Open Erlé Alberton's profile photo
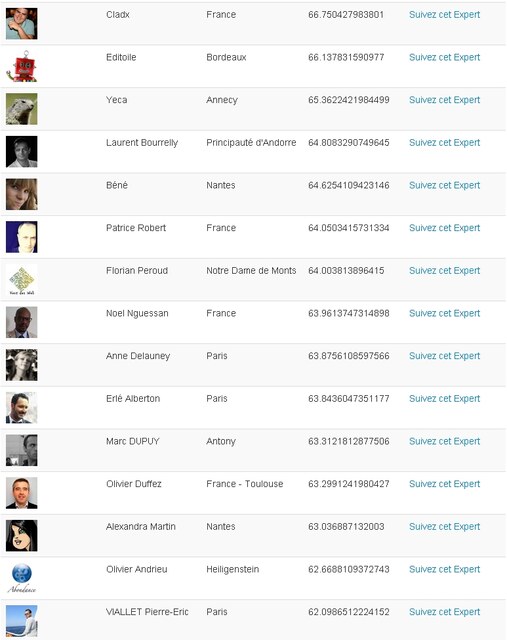 pos(22,407)
